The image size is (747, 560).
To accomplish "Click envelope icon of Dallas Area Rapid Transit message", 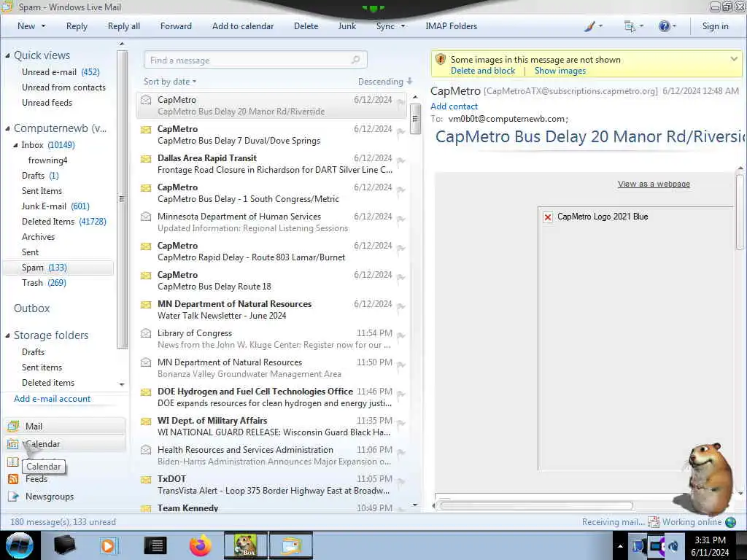I will [146, 158].
